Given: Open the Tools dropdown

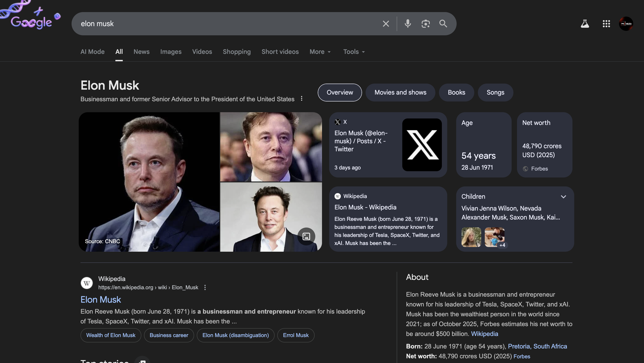Looking at the screenshot, I should click(353, 52).
